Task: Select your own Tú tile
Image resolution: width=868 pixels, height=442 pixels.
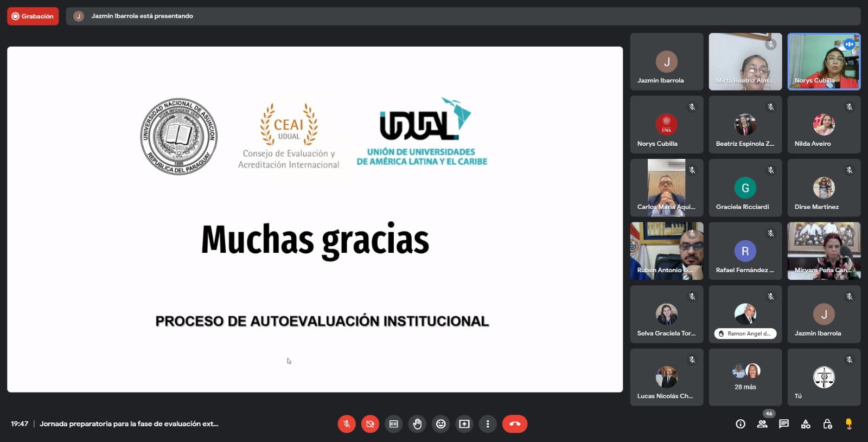Action: click(824, 377)
